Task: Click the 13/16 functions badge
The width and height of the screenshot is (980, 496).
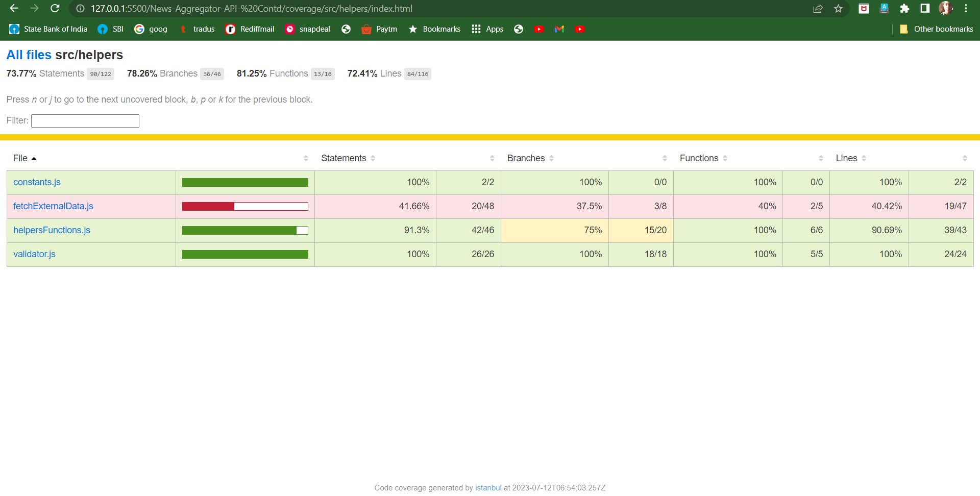Action: [323, 74]
